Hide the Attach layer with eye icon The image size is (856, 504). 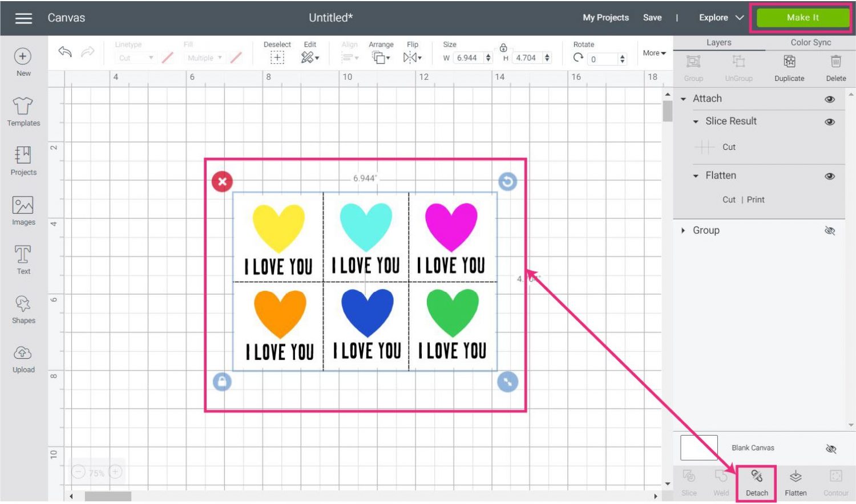830,99
